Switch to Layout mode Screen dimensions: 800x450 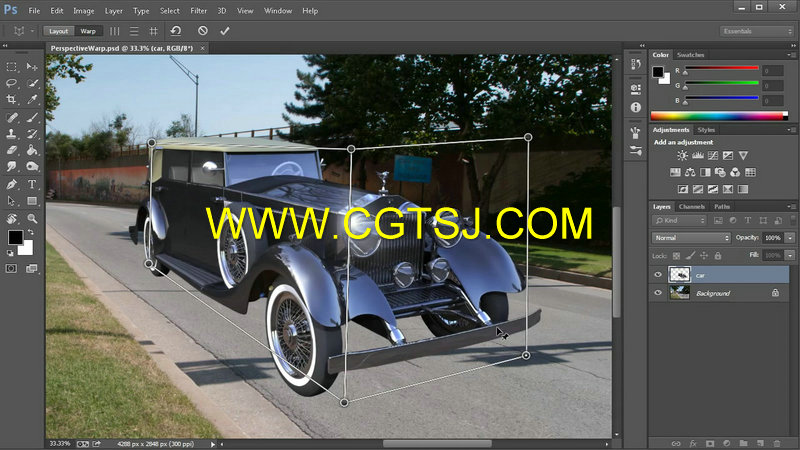tap(59, 31)
